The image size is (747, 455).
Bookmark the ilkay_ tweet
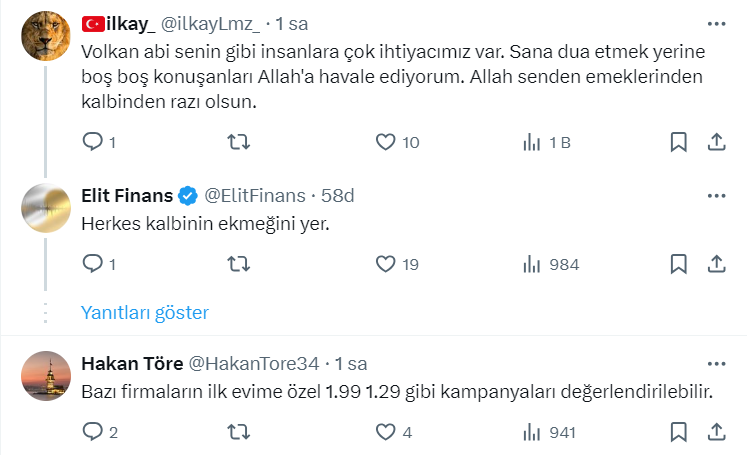click(678, 143)
